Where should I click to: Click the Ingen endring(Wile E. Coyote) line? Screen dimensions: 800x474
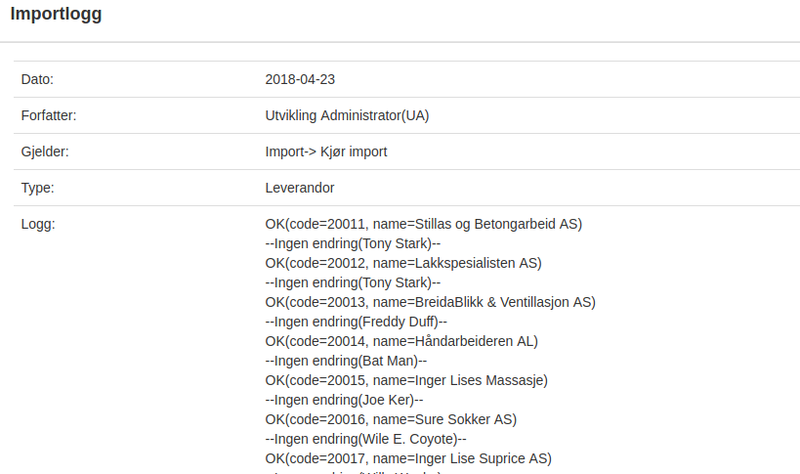point(365,439)
